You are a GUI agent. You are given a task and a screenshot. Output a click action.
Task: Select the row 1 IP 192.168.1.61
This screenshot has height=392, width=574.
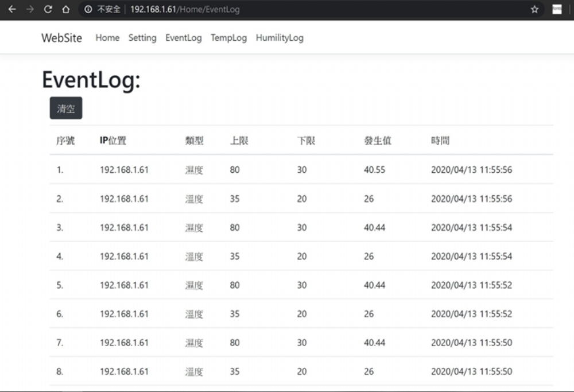(x=124, y=169)
